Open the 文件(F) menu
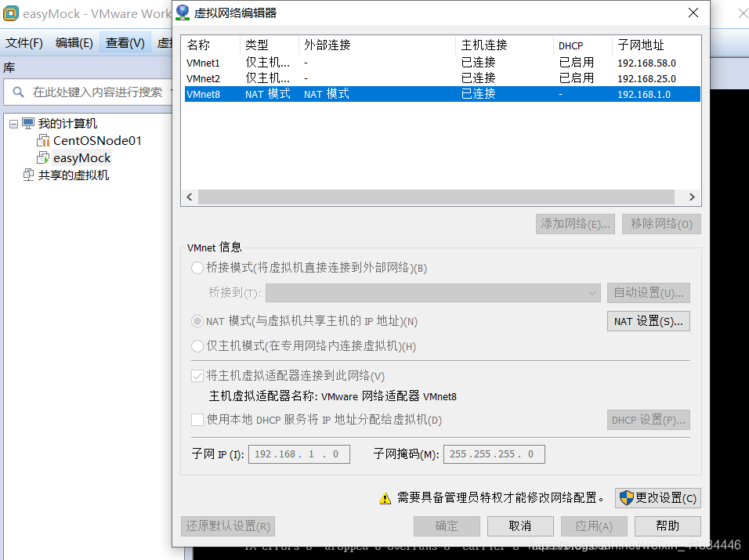Image resolution: width=749 pixels, height=560 pixels. tap(24, 43)
